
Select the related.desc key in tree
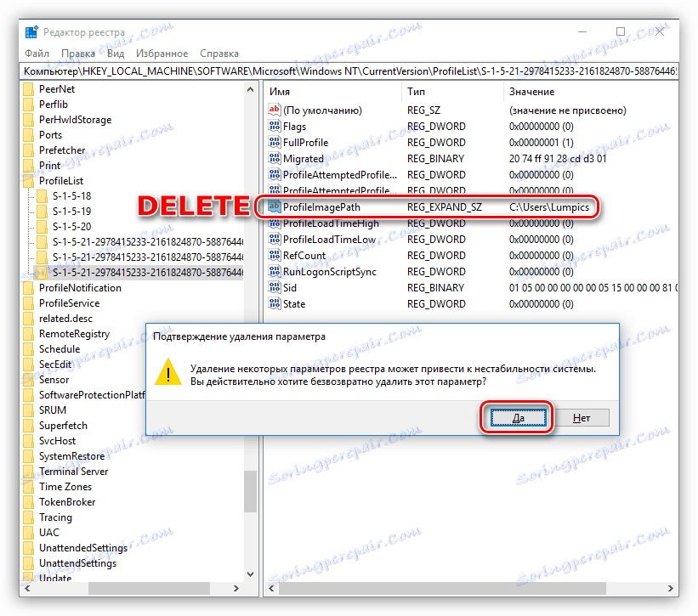tap(65, 319)
